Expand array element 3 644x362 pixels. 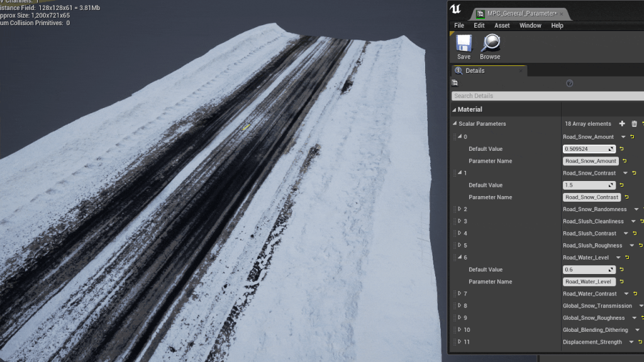click(x=460, y=221)
